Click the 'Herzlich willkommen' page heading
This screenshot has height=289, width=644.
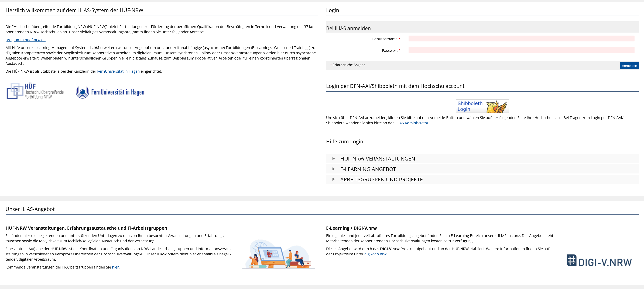pos(74,10)
